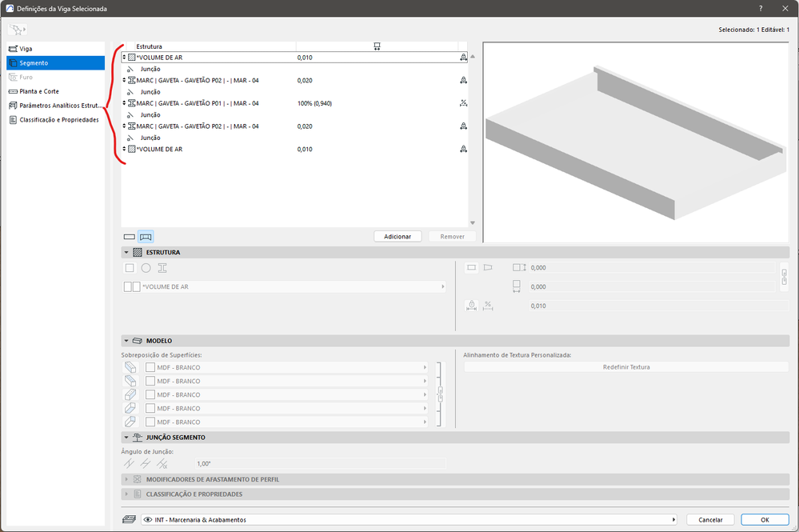The image size is (799, 532).
Task: Expand MODIFICADORES DE AFASTAMENTO DE PERFIL panel
Action: click(x=126, y=479)
